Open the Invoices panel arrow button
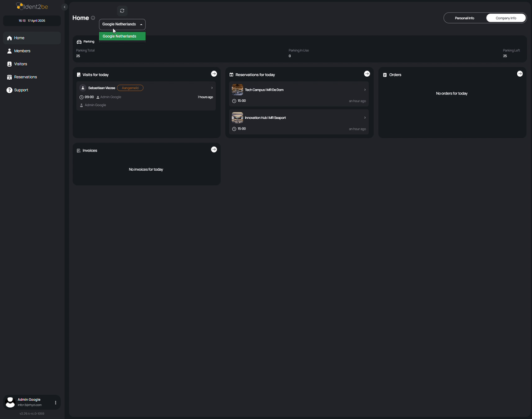The height and width of the screenshot is (419, 532). (214, 150)
